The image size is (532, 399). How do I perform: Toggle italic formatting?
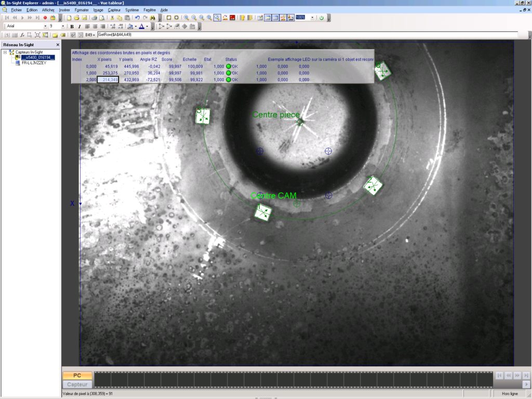click(x=79, y=26)
